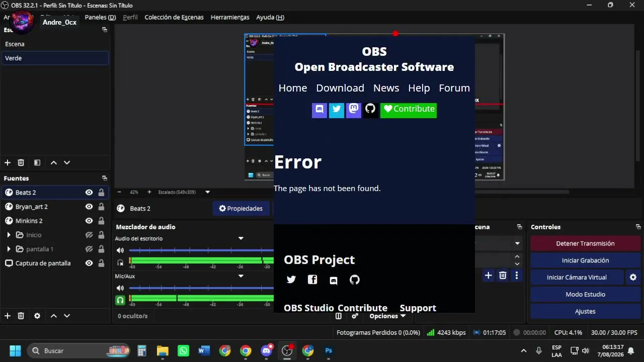Open the Herramientas menu
This screenshot has height=362, width=644.
230,17
